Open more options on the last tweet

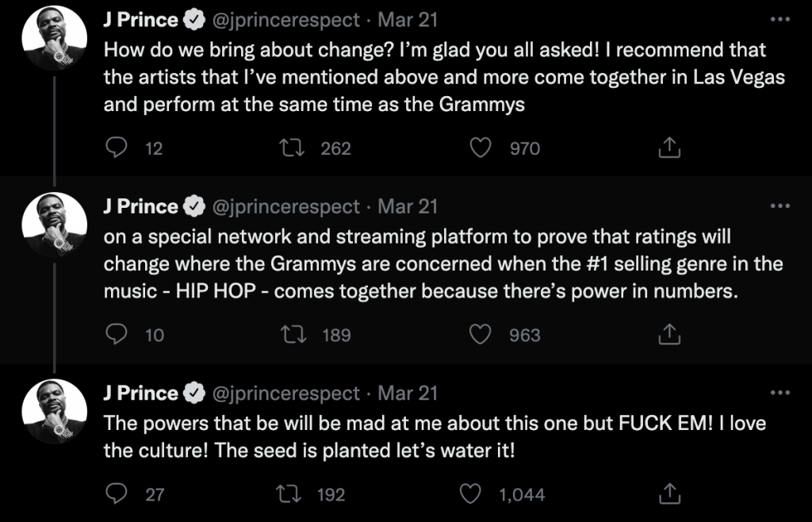click(x=780, y=393)
